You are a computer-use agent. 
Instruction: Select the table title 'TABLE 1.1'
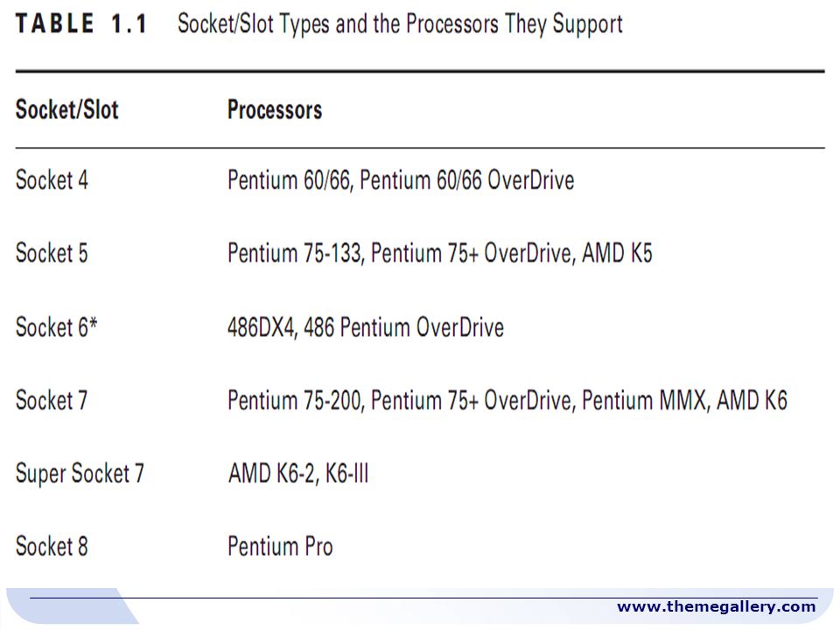point(80,24)
